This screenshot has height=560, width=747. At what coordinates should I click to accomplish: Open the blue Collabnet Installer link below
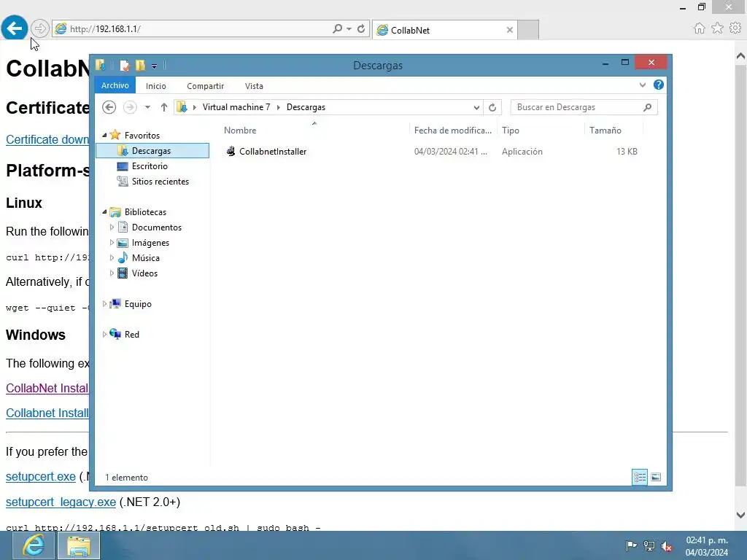click(47, 413)
